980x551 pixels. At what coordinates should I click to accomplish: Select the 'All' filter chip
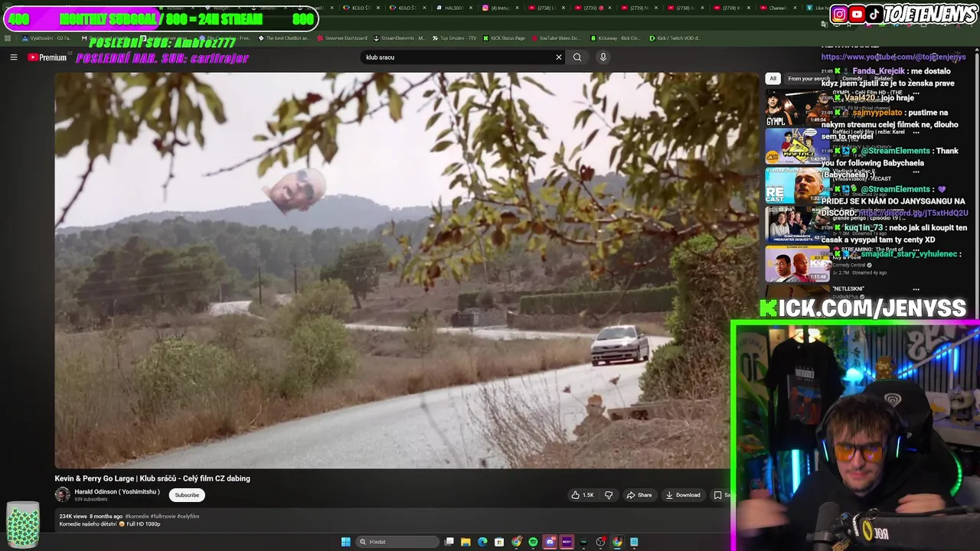[x=773, y=79]
